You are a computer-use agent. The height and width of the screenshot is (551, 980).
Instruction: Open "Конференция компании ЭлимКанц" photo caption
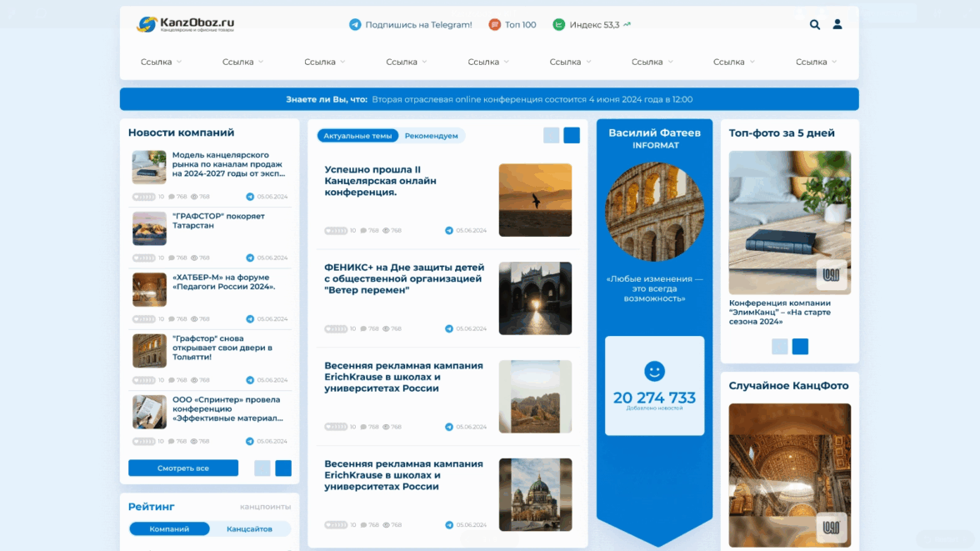tap(780, 312)
